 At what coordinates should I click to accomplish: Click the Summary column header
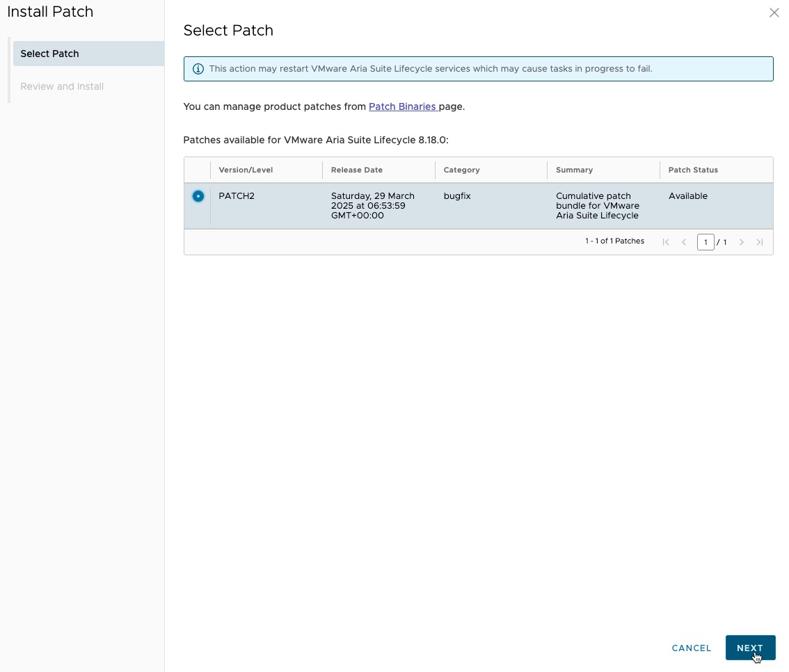(575, 170)
